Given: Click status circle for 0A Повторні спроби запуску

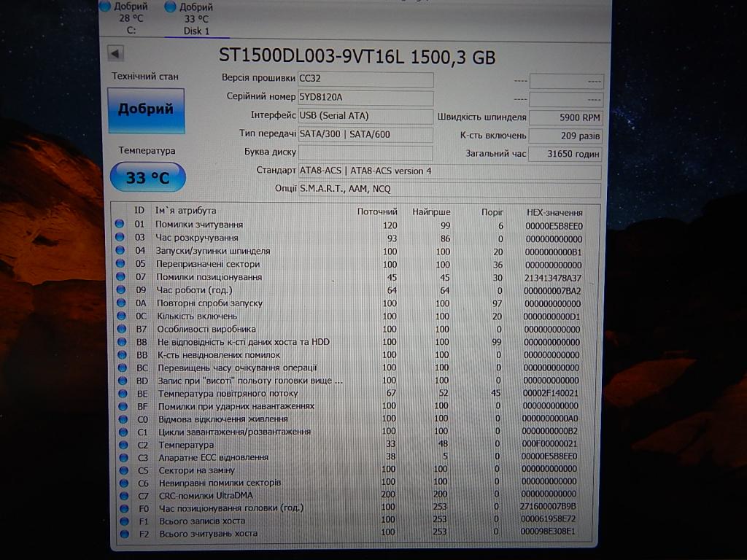Looking at the screenshot, I should tap(121, 303).
